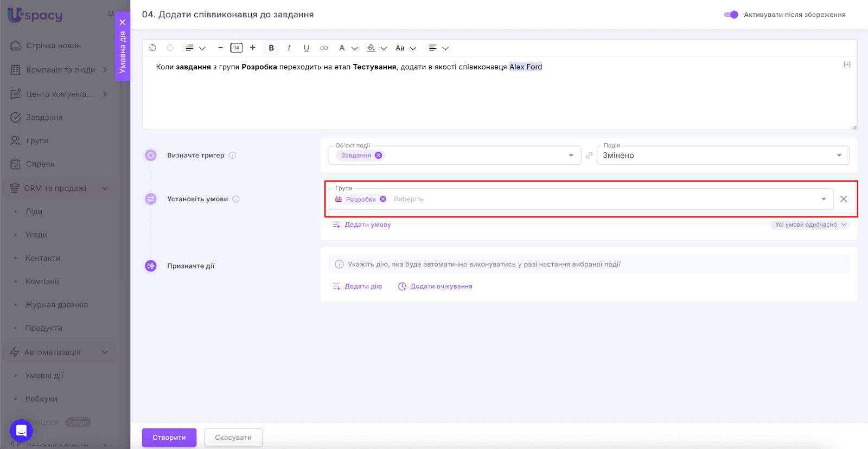Delete the Група condition row
868x449 pixels.
(x=844, y=199)
